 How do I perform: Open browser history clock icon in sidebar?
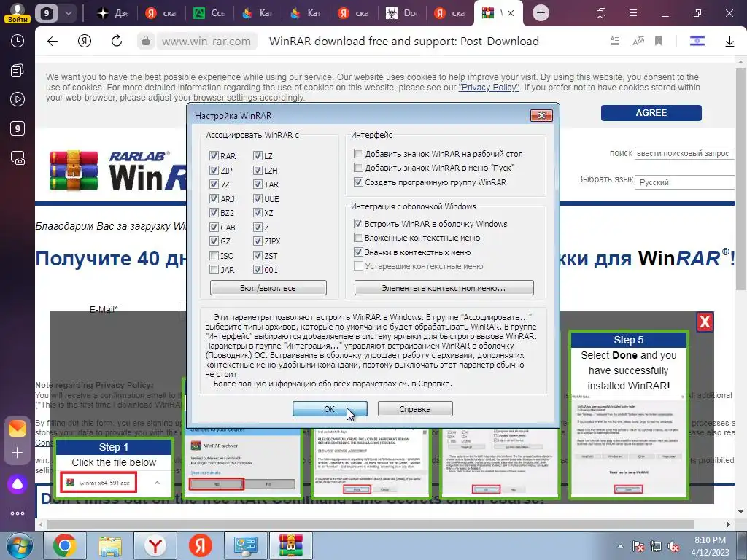[18, 42]
